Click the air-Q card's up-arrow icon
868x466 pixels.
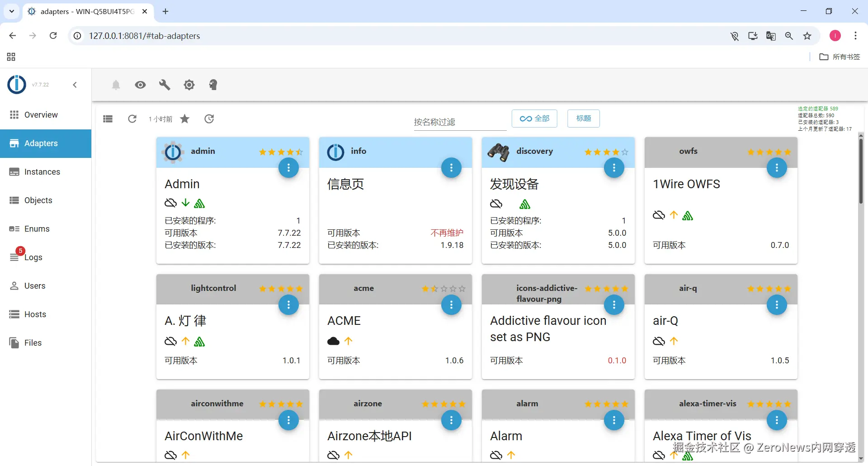(674, 341)
